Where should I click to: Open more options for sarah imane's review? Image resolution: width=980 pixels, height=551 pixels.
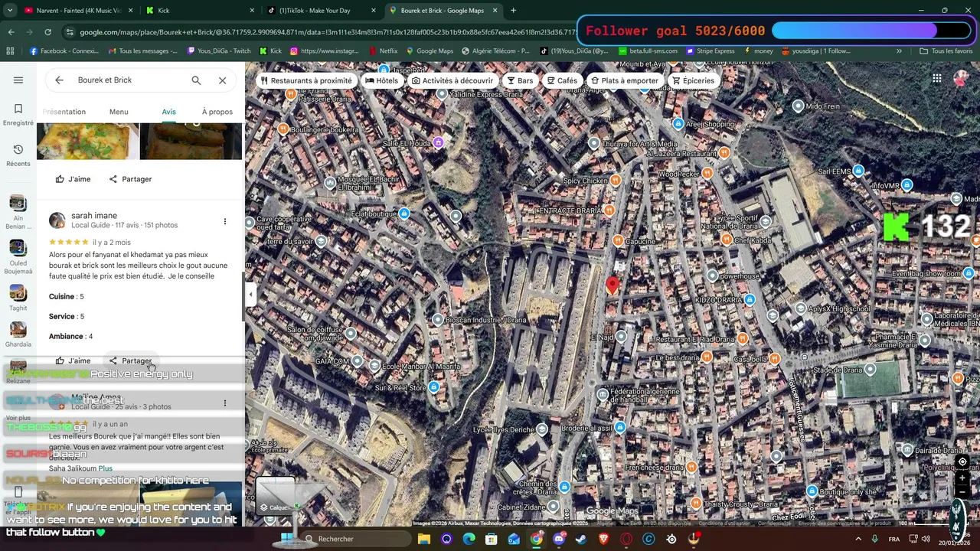click(x=224, y=221)
